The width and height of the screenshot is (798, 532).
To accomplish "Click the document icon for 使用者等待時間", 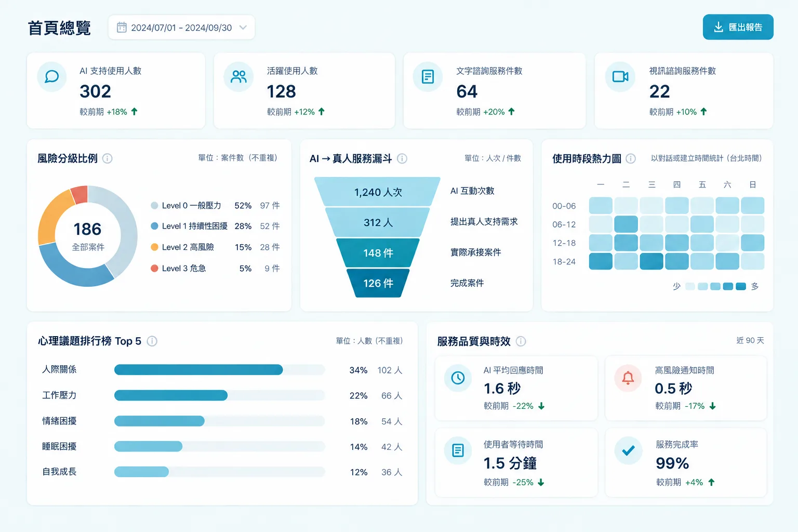I will (458, 450).
